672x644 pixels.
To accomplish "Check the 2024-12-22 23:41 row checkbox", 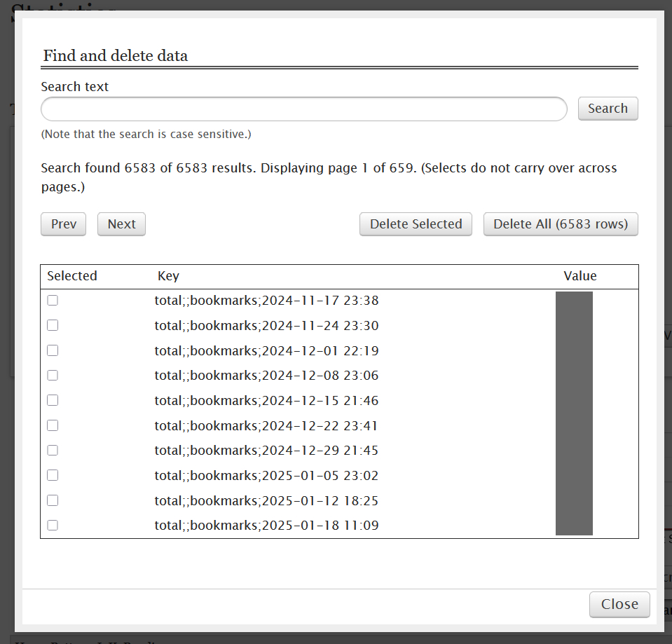I will [x=53, y=425].
